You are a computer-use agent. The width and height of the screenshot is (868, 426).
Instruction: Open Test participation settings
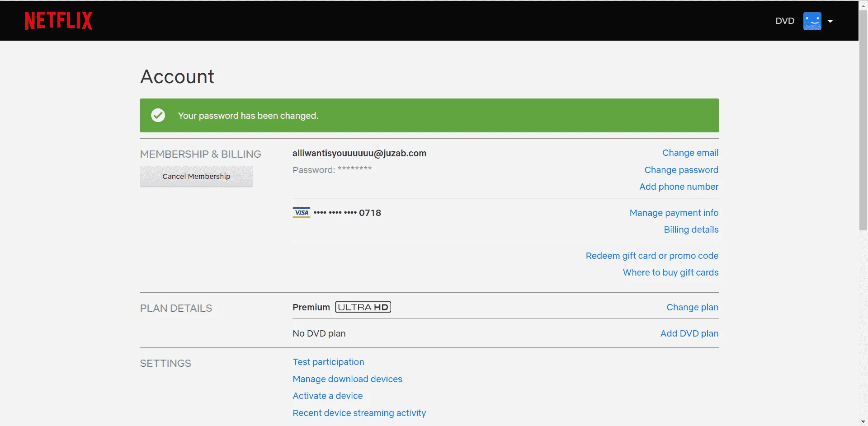tap(328, 362)
